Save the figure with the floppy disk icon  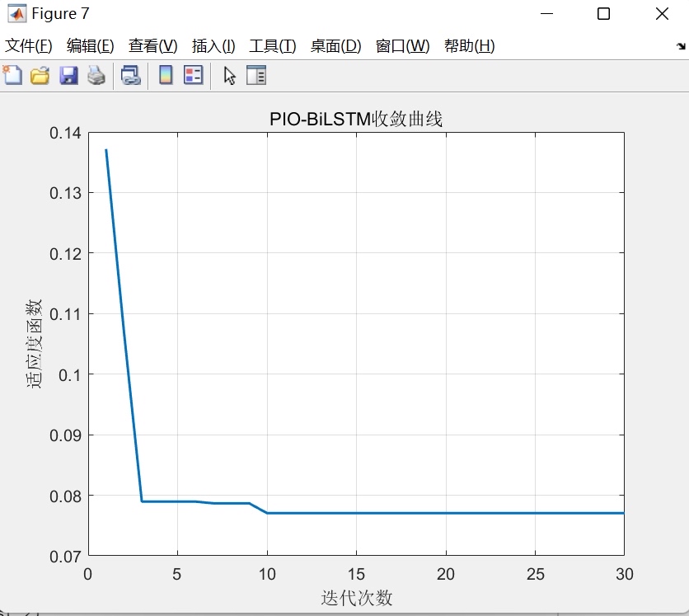(68, 76)
